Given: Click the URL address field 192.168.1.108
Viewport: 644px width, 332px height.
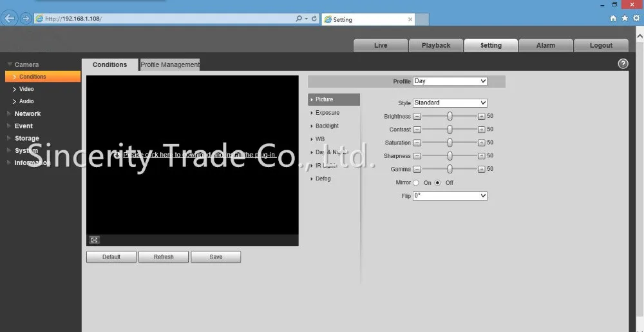Looking at the screenshot, I should tap(164, 19).
